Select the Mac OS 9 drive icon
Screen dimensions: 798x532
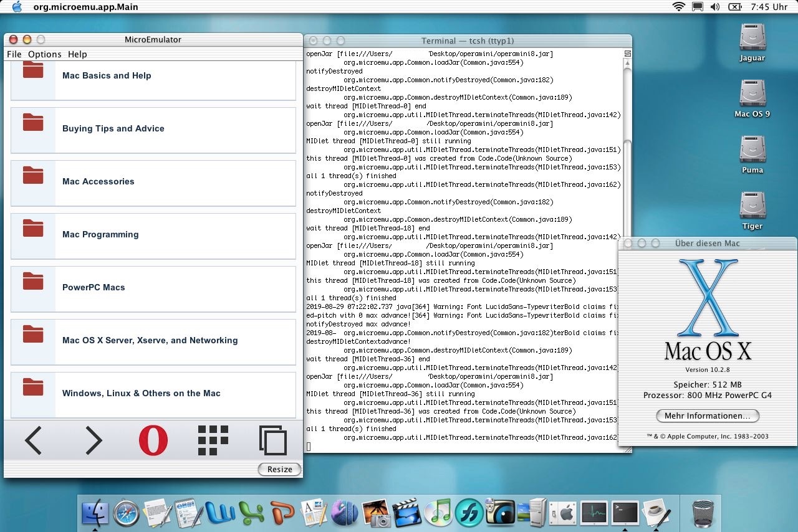pos(752,98)
